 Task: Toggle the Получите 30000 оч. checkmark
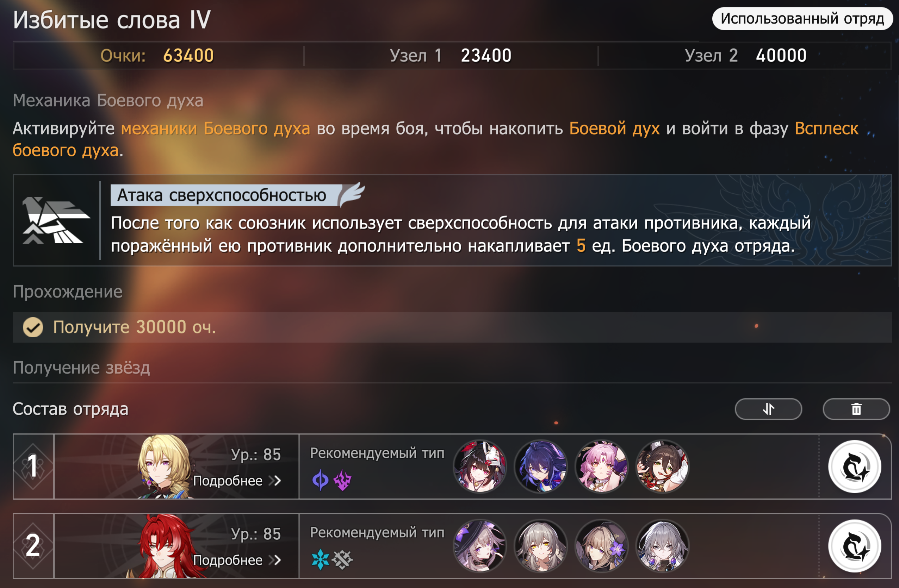pos(33,327)
